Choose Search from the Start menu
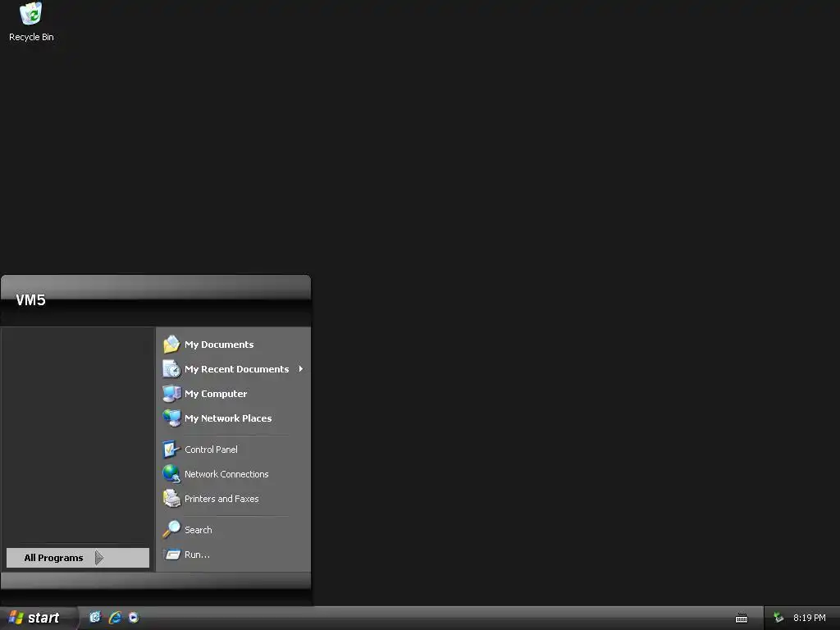Image resolution: width=840 pixels, height=630 pixels. tap(234, 529)
